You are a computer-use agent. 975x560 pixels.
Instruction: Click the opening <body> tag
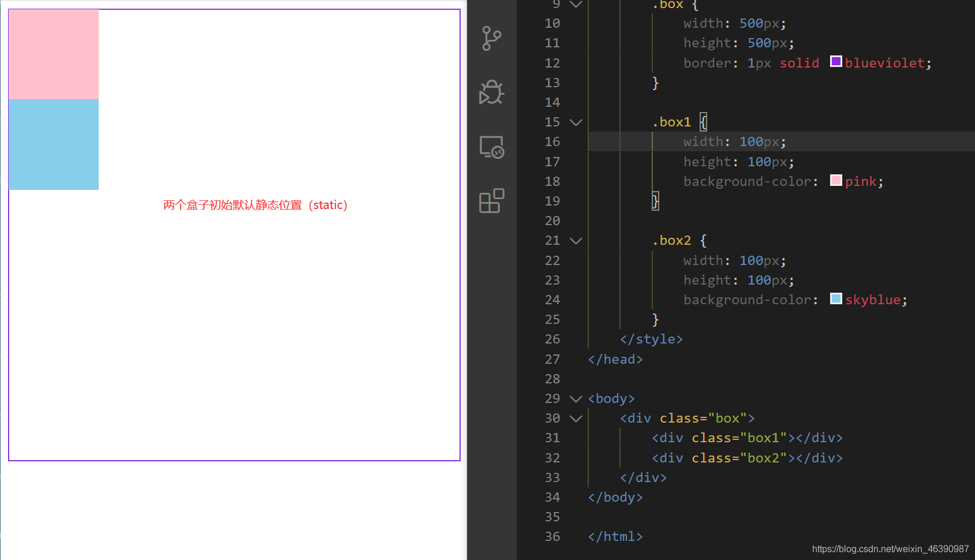coord(611,399)
